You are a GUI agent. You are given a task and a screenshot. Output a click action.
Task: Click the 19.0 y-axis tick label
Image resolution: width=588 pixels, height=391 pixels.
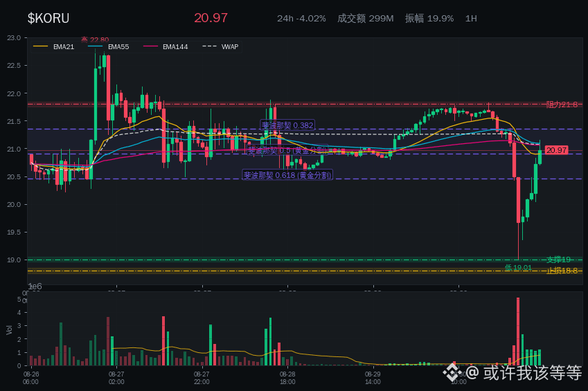point(14,260)
